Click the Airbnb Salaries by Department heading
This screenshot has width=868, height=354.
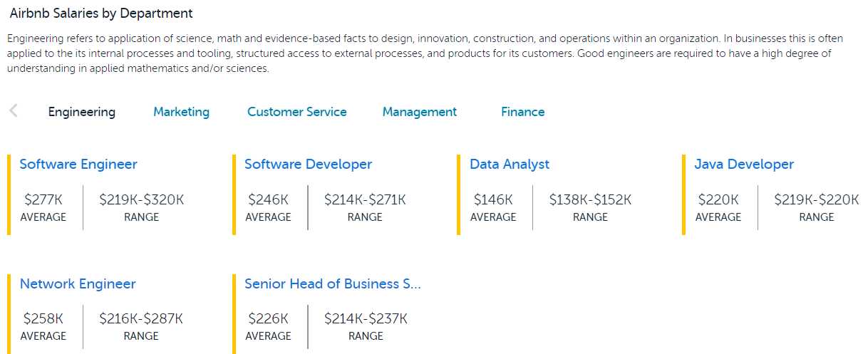pyautogui.click(x=101, y=14)
